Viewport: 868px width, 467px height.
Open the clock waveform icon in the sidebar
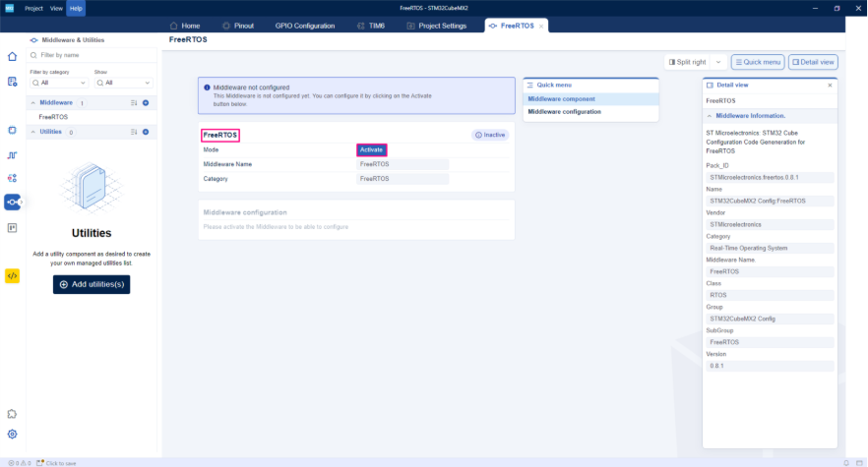click(x=12, y=155)
